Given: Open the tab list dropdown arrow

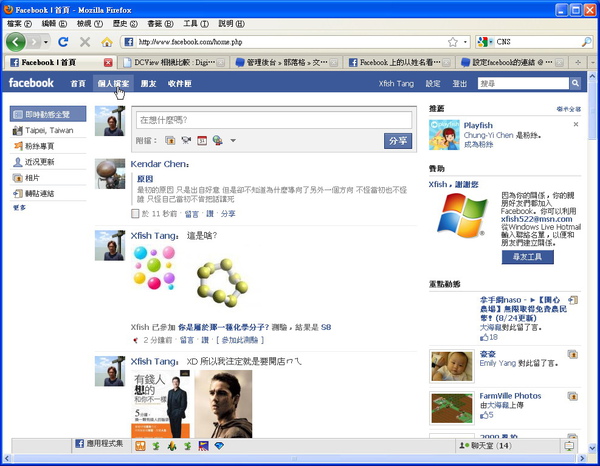Looking at the screenshot, I should (593, 62).
